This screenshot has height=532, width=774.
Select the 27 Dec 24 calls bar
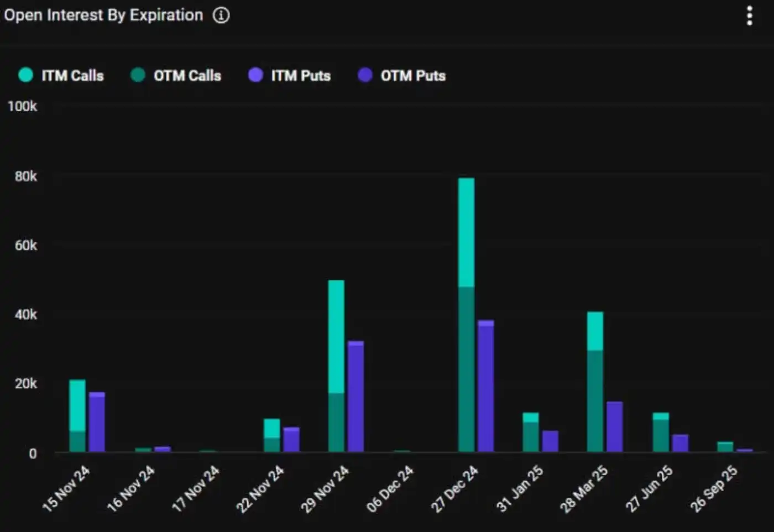pyautogui.click(x=466, y=315)
